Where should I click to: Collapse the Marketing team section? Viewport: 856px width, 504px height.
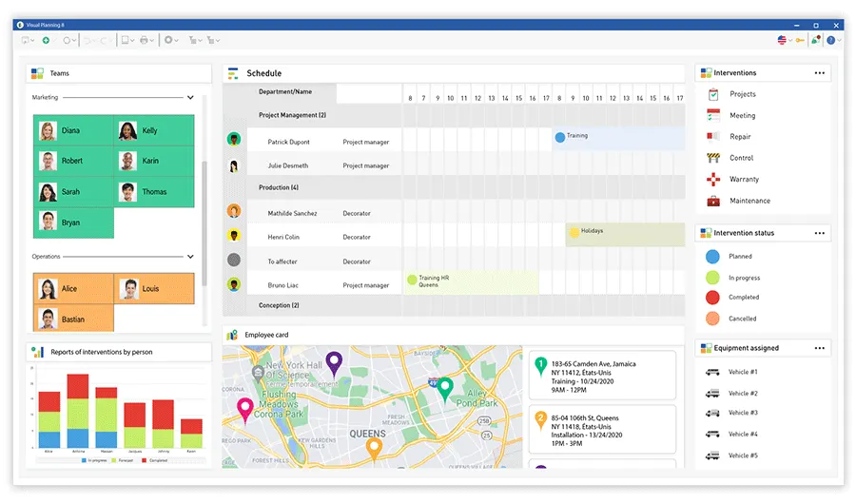pos(190,97)
